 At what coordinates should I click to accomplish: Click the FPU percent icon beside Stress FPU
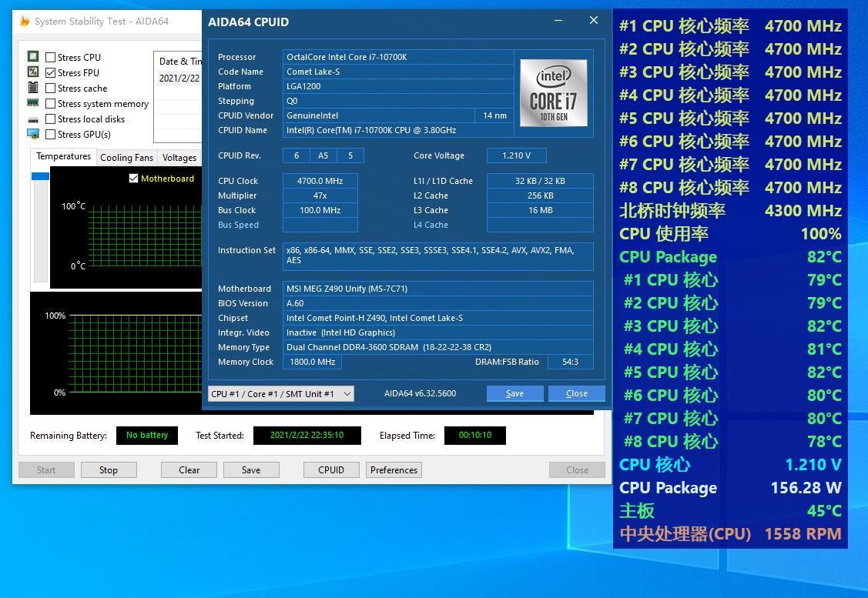pos(33,72)
